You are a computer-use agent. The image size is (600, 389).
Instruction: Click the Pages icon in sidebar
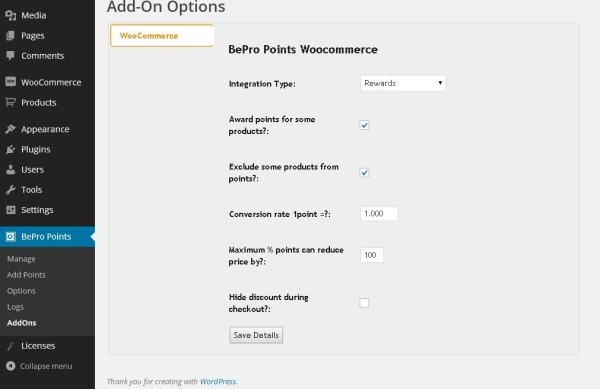pos(11,36)
